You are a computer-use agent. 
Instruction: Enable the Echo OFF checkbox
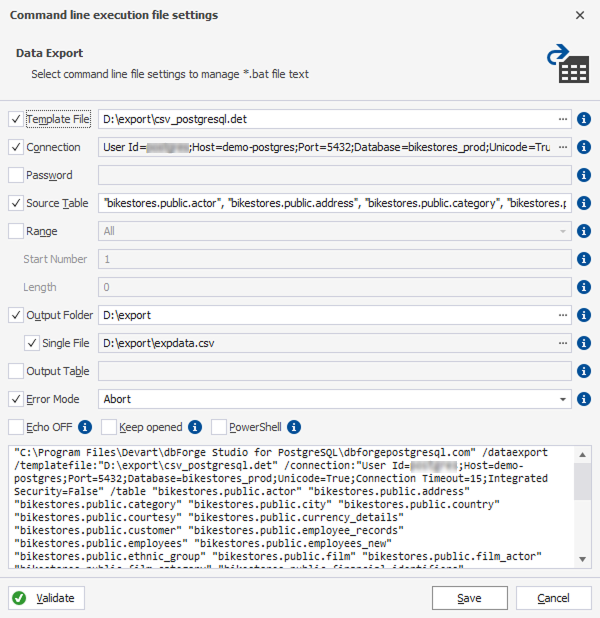tap(16, 427)
